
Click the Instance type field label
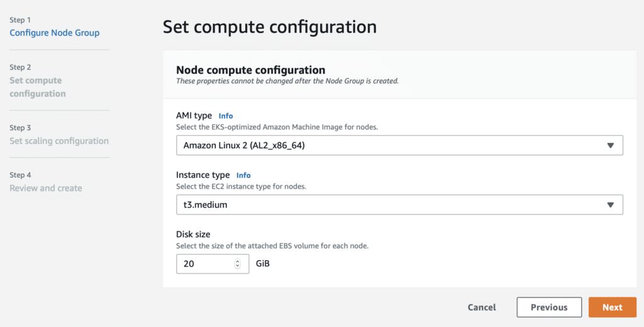click(203, 175)
